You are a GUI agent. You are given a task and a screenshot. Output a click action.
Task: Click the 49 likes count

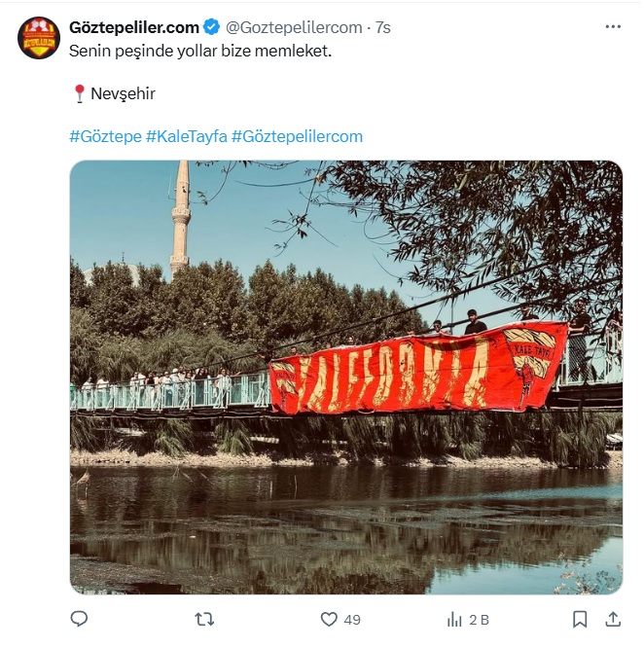coord(352,620)
